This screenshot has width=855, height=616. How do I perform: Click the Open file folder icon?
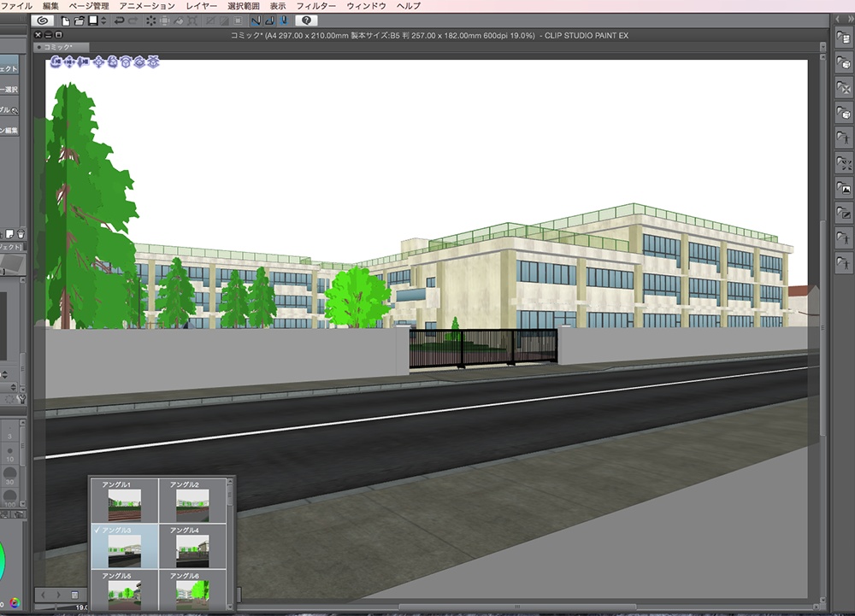(x=79, y=21)
